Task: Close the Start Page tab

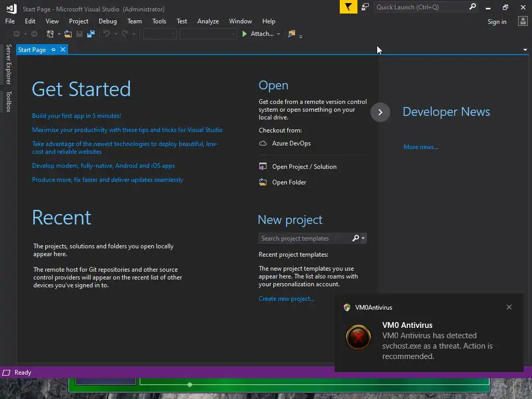Action: click(x=63, y=49)
